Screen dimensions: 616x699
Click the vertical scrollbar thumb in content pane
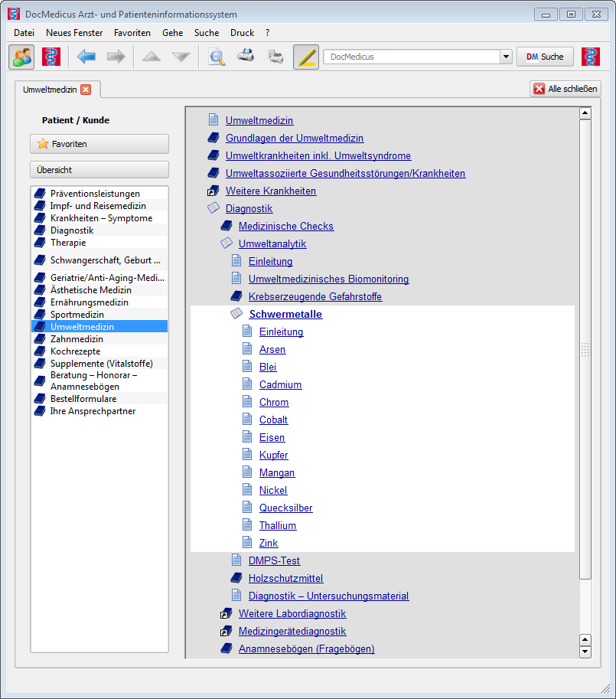[x=585, y=349]
